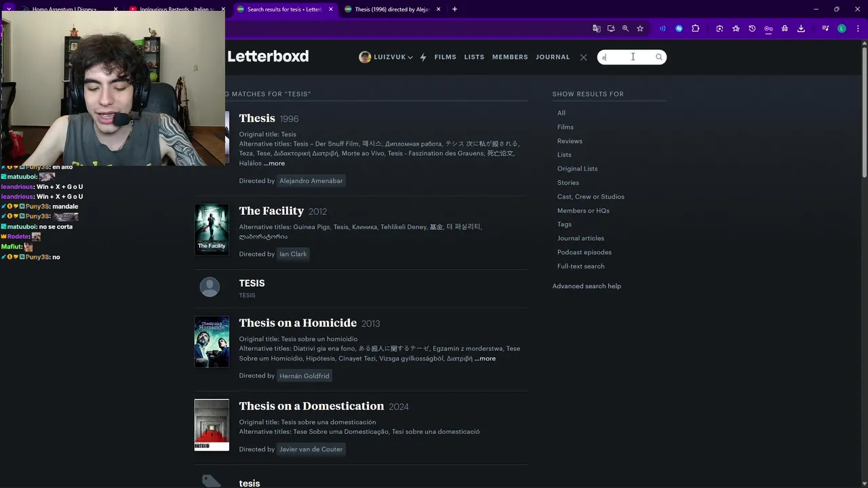Click the TESIS member avatar icon
Image resolution: width=868 pixels, height=488 pixels.
tap(210, 287)
